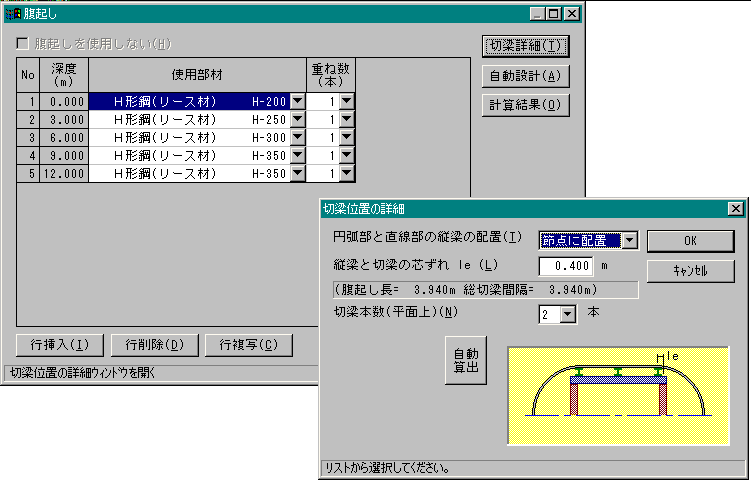The height and width of the screenshot is (481, 751).
Task: Select the depth cell 6.000 in row 3
Action: click(x=64, y=138)
